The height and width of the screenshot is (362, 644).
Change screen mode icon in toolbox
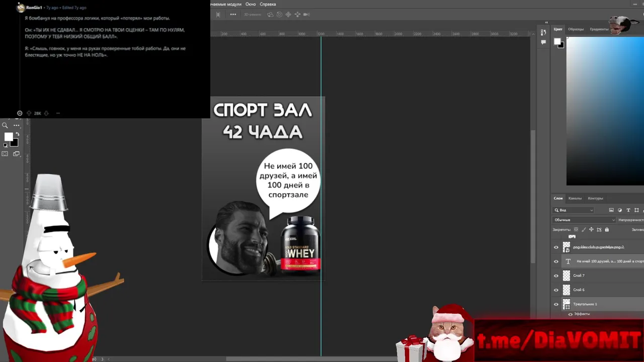(17, 154)
